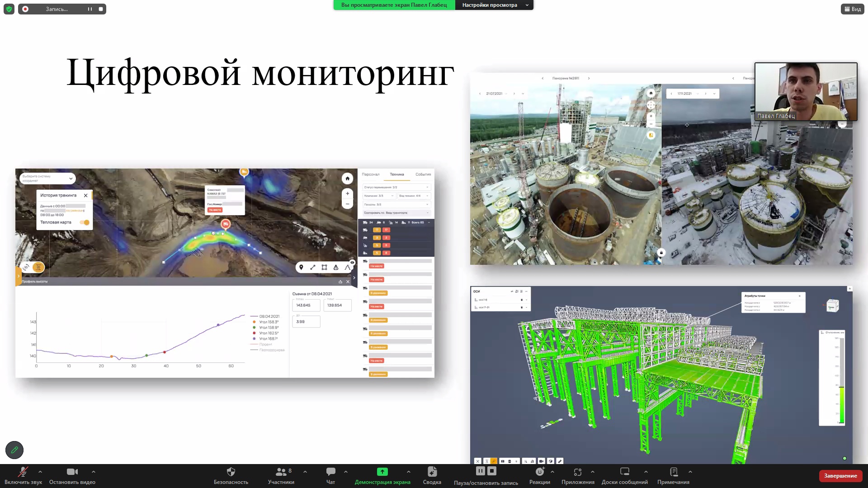This screenshot has height=488, width=868.
Task: Close the Профиль высоты panel
Action: click(x=348, y=282)
